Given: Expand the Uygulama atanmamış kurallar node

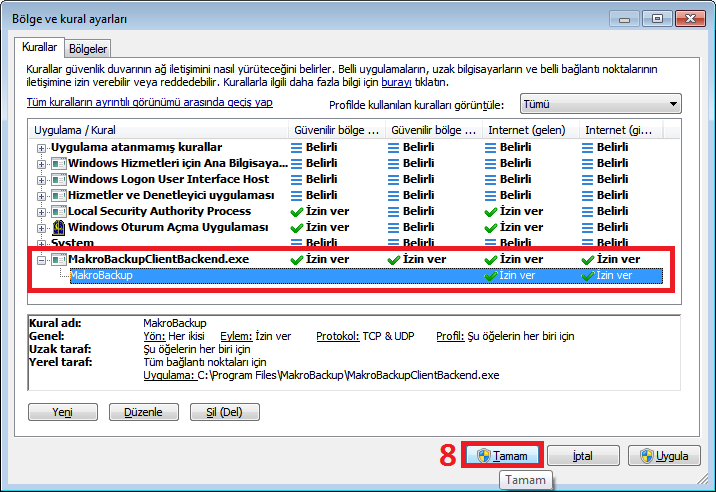Looking at the screenshot, I should [41, 148].
